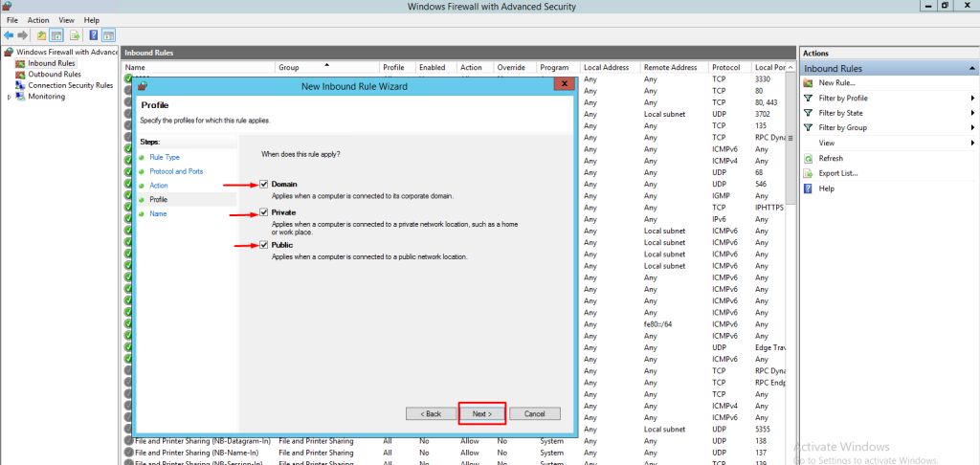Screen dimensions: 980x465
Task: Go to the Protocol and Ports step
Action: tap(176, 171)
